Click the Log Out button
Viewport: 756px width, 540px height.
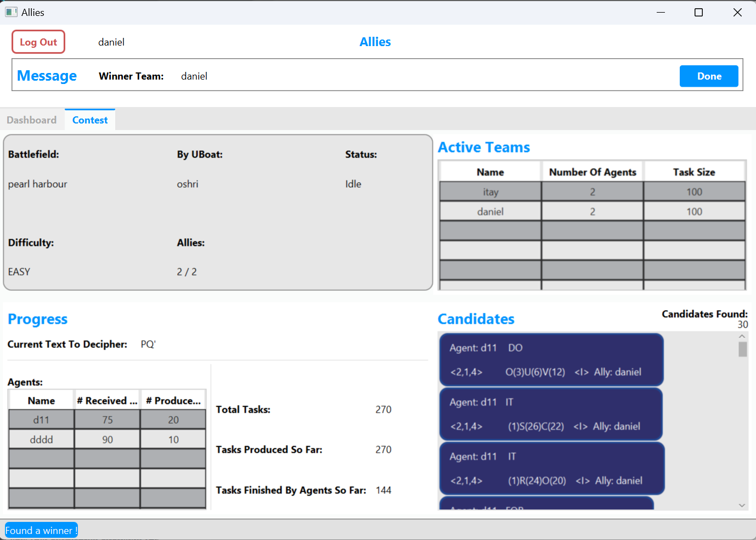tap(38, 42)
